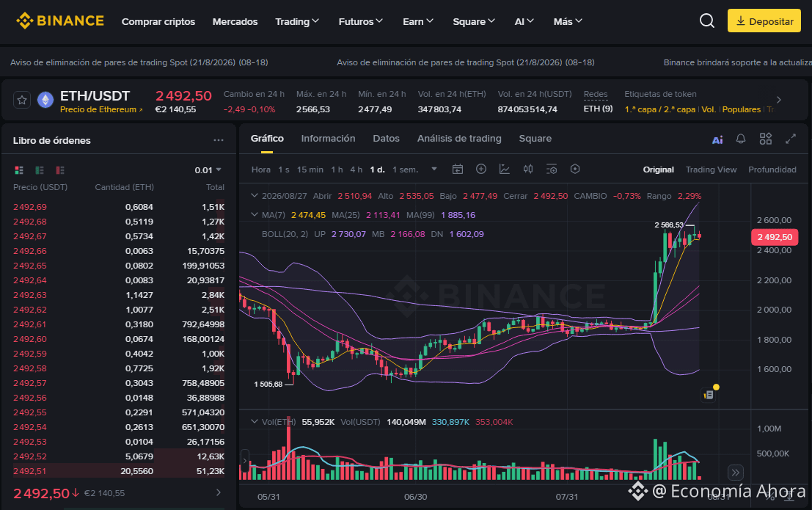Collapse the Vol(ETH) indicator row
The width and height of the screenshot is (812, 510).
255,421
